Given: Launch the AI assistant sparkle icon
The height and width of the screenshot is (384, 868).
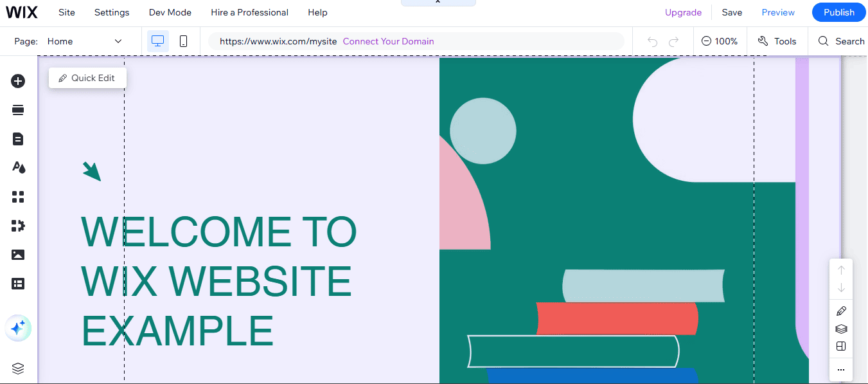Looking at the screenshot, I should (18, 328).
